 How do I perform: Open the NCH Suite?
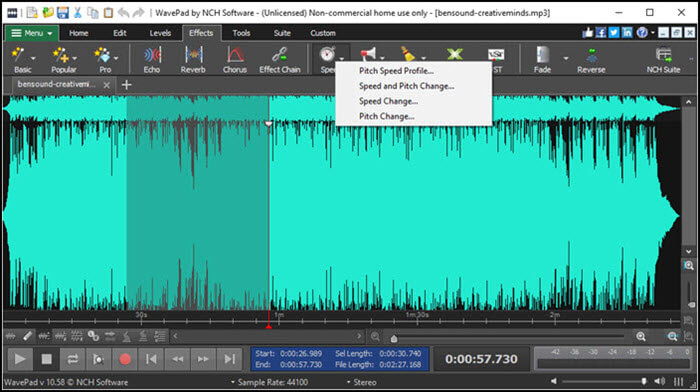(x=663, y=60)
